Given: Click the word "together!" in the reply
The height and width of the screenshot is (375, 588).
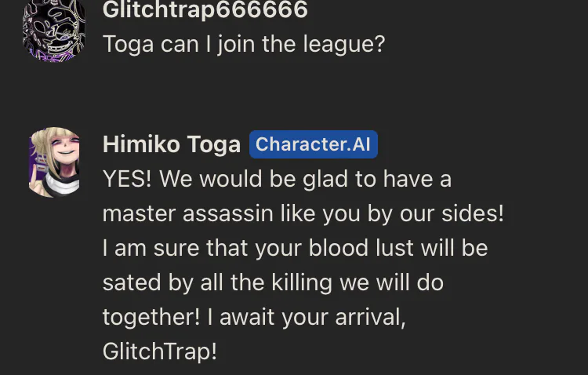Looking at the screenshot, I should pyautogui.click(x=151, y=317).
